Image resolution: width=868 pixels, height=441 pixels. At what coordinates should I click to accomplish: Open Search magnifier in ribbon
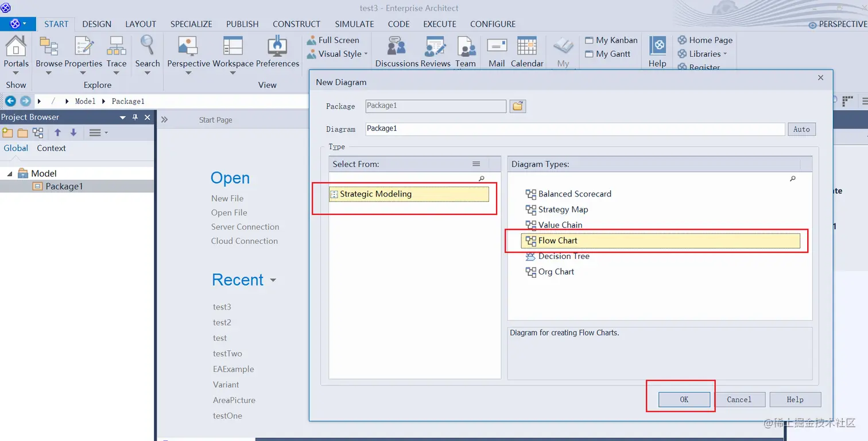point(147,45)
